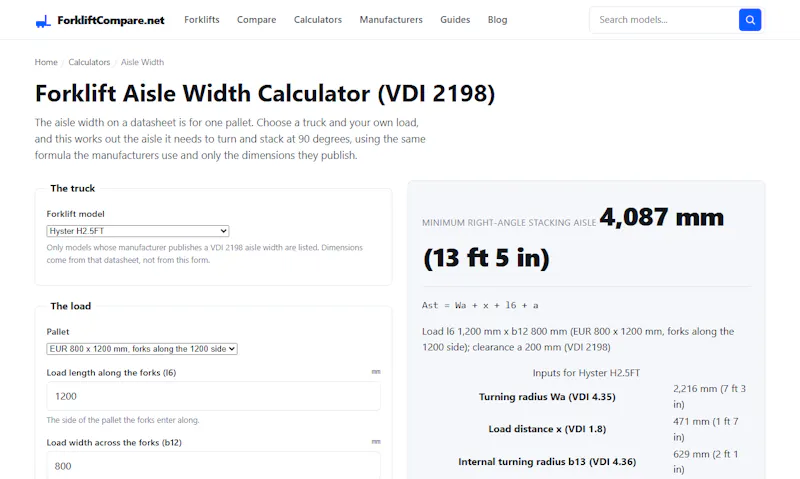Click the 629 mm internal radius value

pyautogui.click(x=706, y=462)
